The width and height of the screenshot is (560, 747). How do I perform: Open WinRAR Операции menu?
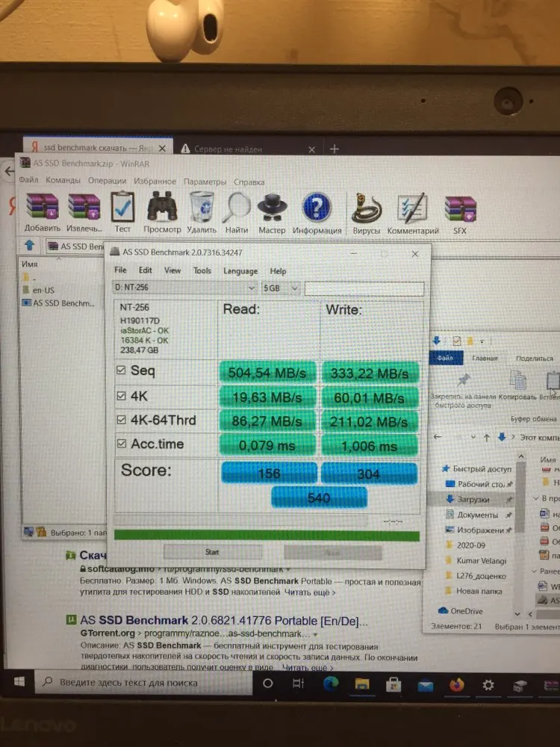click(x=107, y=181)
